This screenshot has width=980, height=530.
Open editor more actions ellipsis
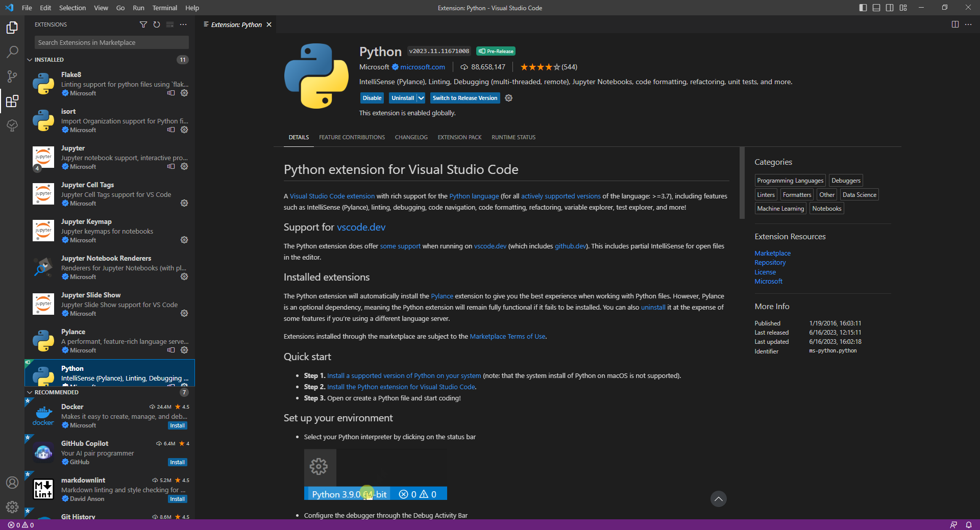pyautogui.click(x=968, y=24)
